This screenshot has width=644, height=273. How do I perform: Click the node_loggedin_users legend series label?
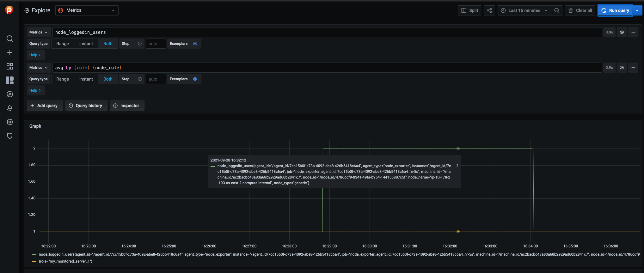(x=339, y=254)
